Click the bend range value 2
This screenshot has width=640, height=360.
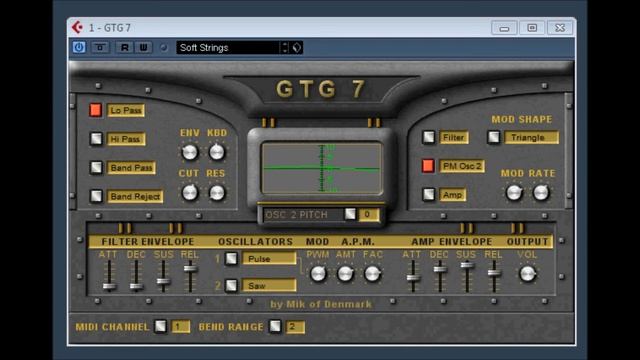295,327
